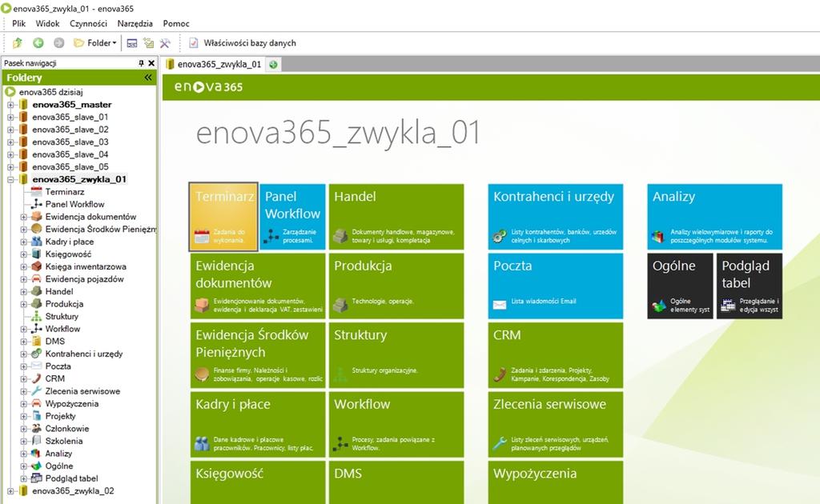Screen dimensions: 820x504
Task: Open the Czynności menu
Action: (x=88, y=23)
